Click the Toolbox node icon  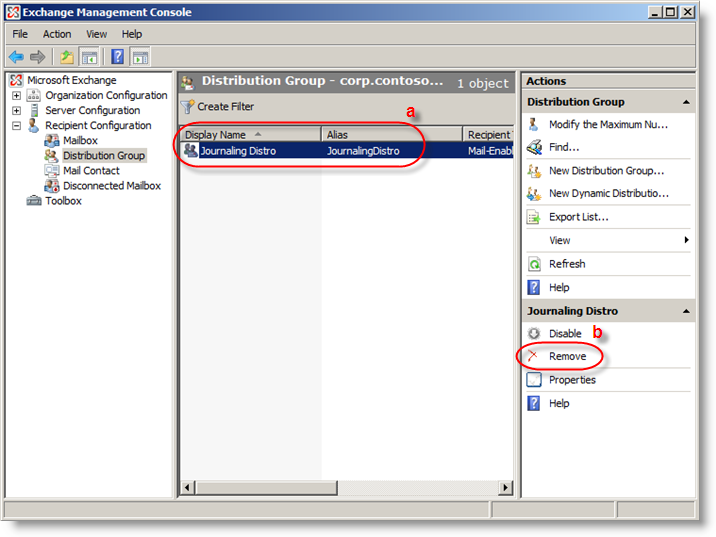pyautogui.click(x=34, y=201)
